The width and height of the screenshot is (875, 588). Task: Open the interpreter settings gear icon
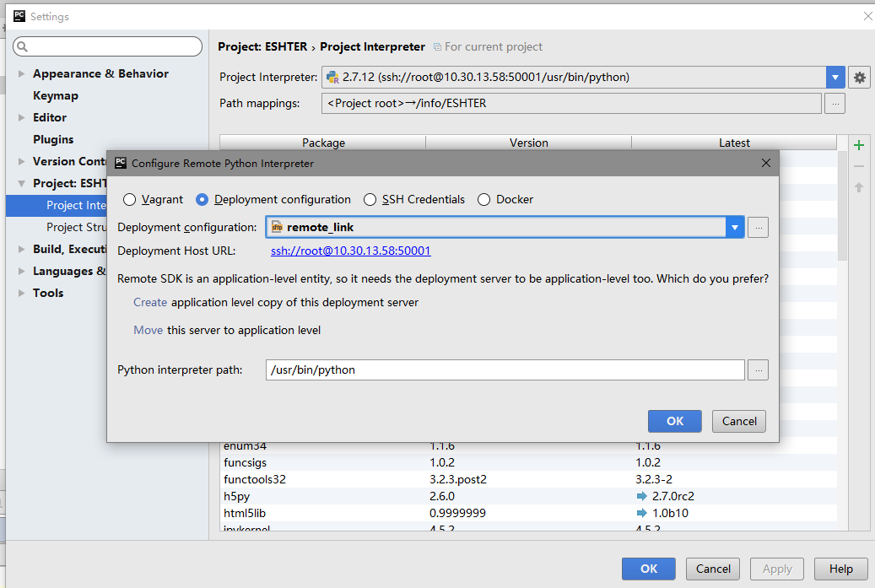click(x=859, y=78)
